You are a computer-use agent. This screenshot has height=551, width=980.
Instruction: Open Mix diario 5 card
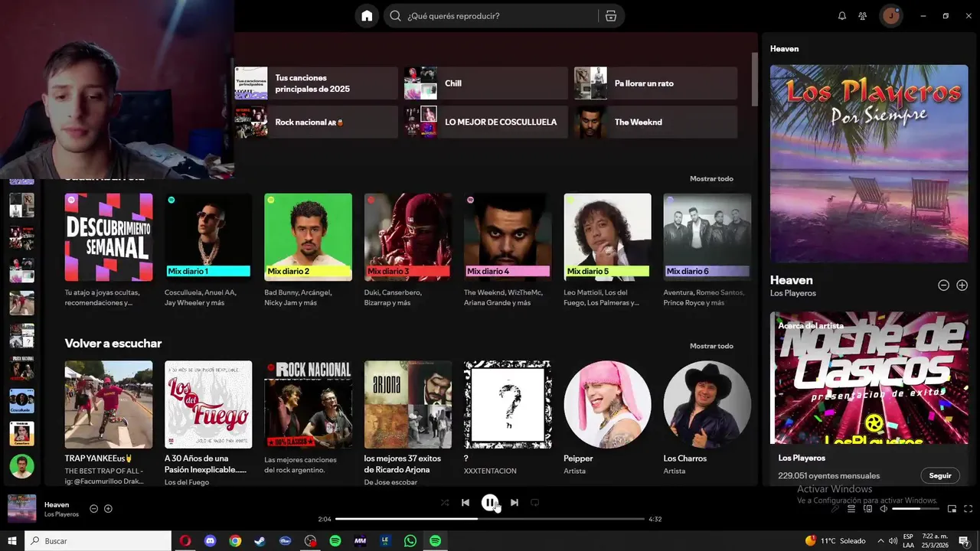(608, 249)
